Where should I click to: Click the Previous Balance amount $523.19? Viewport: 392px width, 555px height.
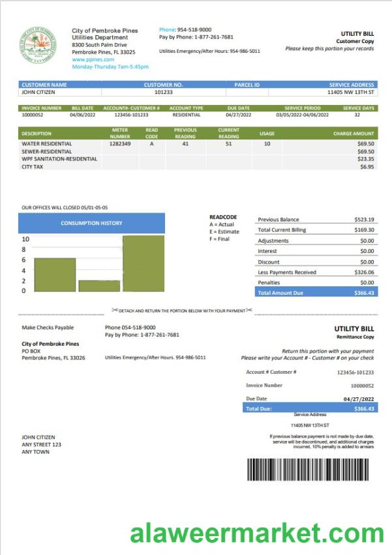coord(363,220)
